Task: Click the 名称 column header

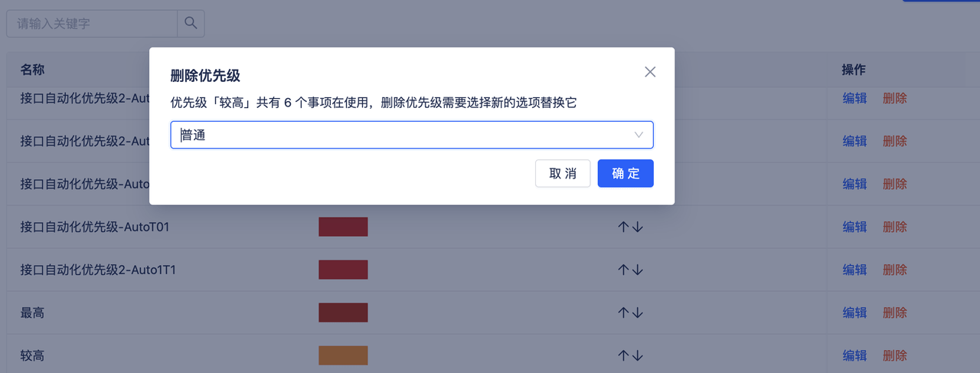Action: 33,70
